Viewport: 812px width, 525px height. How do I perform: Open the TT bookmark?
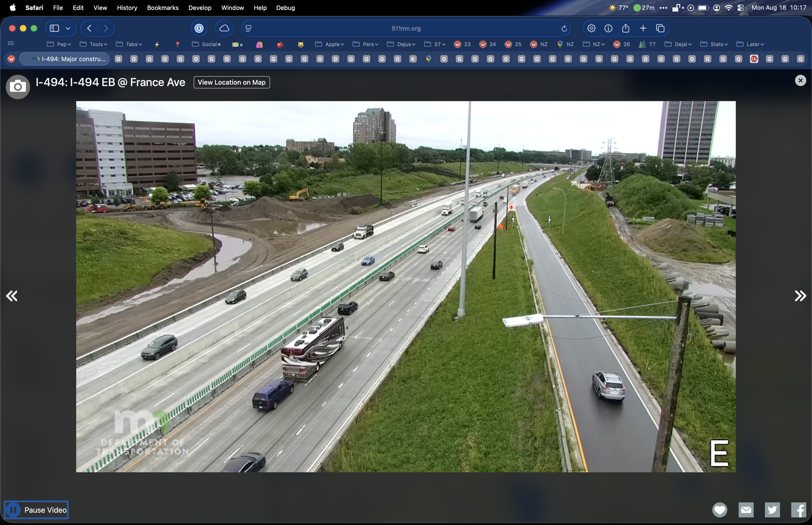click(647, 44)
